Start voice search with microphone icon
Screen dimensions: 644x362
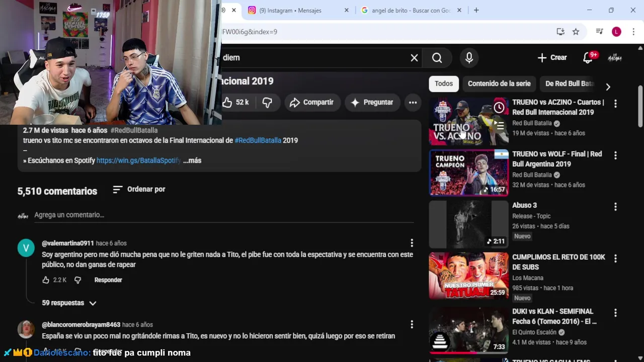(469, 58)
